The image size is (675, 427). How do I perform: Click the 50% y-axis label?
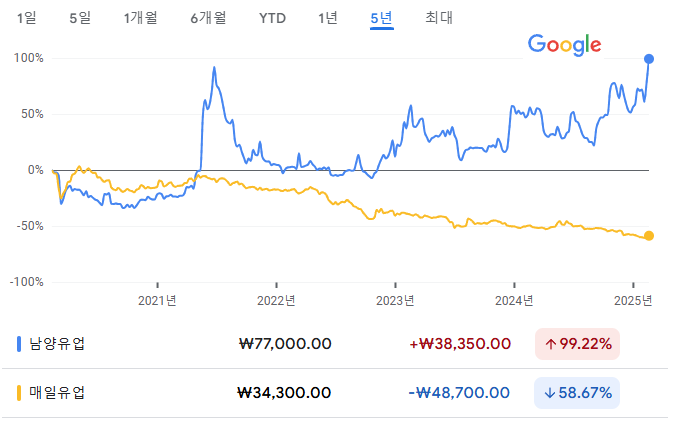32,114
